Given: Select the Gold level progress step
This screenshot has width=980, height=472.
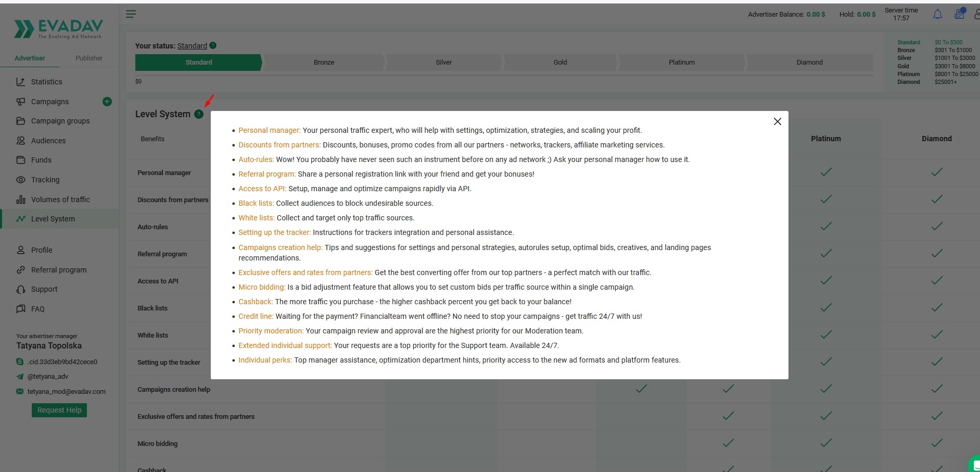Looking at the screenshot, I should coord(560,63).
